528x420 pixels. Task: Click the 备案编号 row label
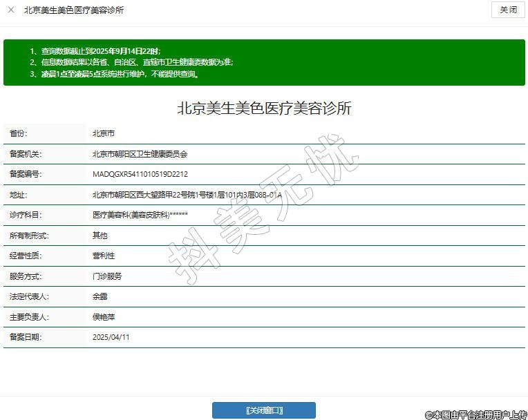coord(26,174)
